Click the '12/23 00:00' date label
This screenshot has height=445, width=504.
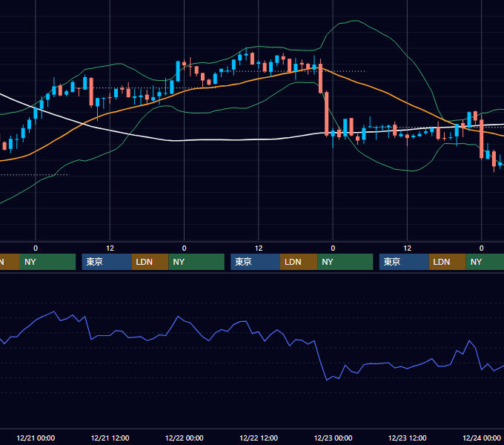pyautogui.click(x=333, y=438)
